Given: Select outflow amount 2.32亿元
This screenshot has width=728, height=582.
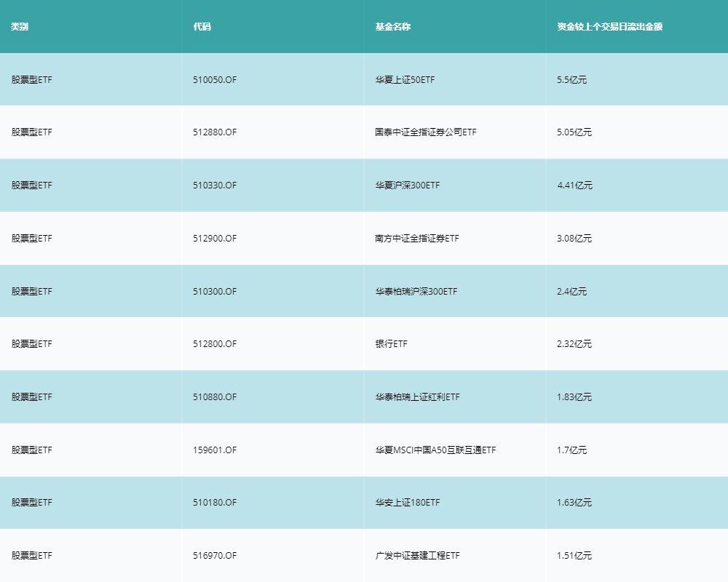Looking at the screenshot, I should [x=574, y=343].
